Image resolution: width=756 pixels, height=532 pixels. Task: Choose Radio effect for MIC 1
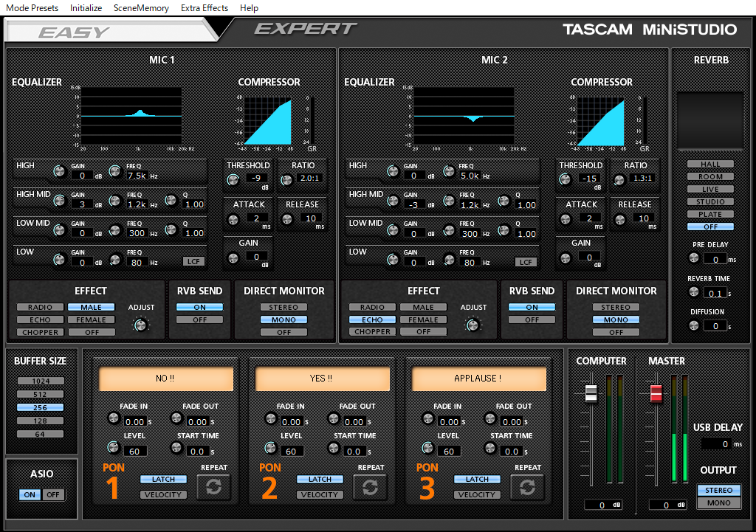[x=40, y=307]
